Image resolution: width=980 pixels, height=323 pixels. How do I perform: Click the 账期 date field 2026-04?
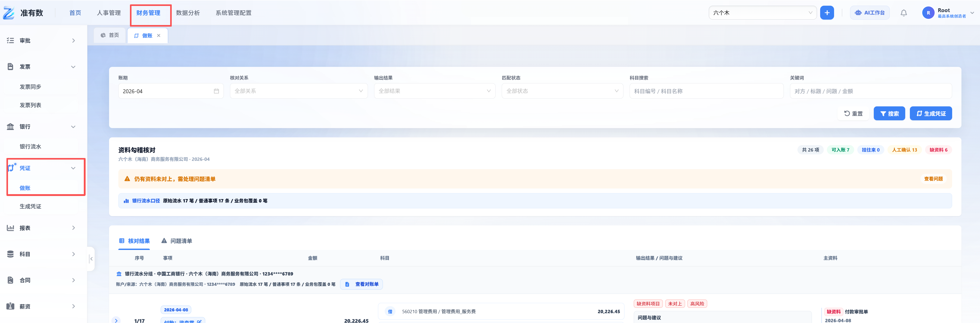point(171,91)
